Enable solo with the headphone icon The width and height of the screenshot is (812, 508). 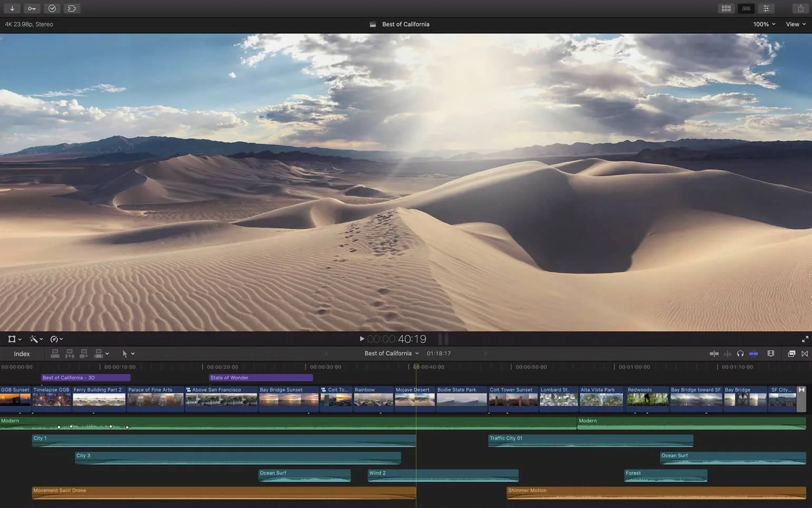[x=741, y=354]
